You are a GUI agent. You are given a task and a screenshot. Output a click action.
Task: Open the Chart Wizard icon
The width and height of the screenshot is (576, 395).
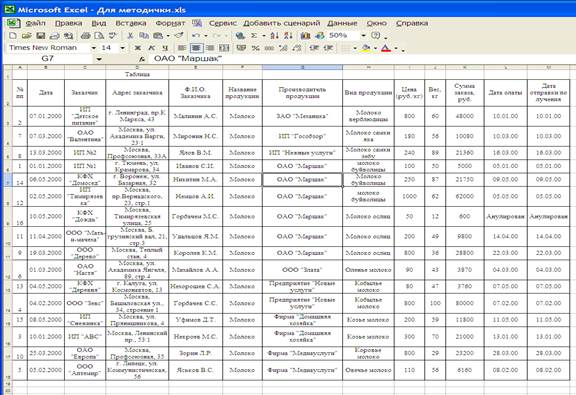point(305,36)
